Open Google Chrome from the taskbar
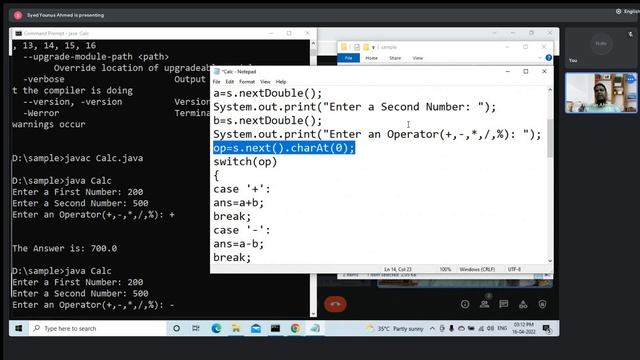Viewport: 640px width, 360px height. [x=295, y=328]
